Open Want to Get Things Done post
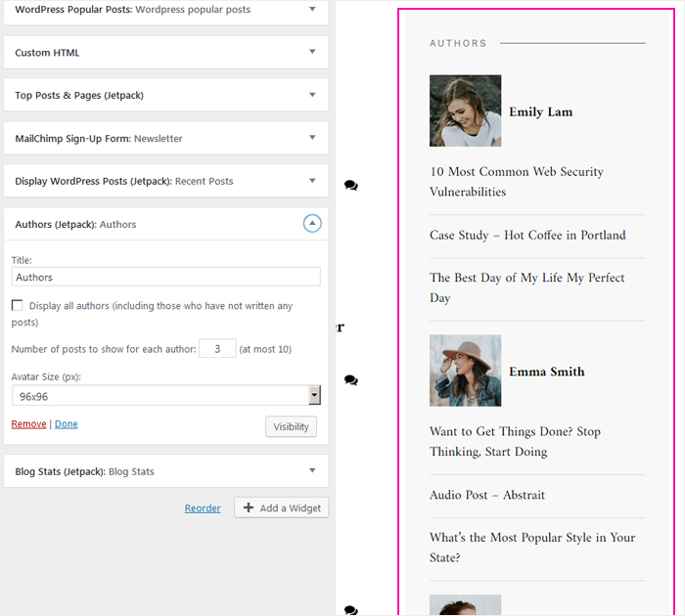The height and width of the screenshot is (616, 685). [515, 441]
